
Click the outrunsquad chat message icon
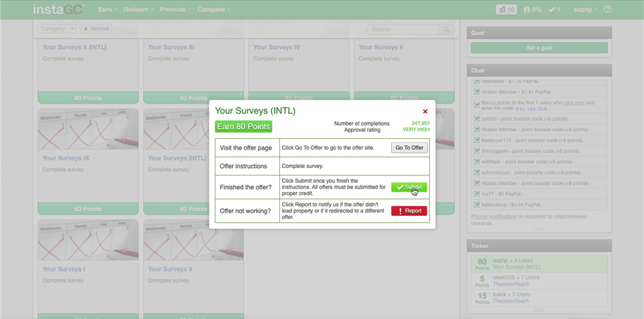(477, 172)
